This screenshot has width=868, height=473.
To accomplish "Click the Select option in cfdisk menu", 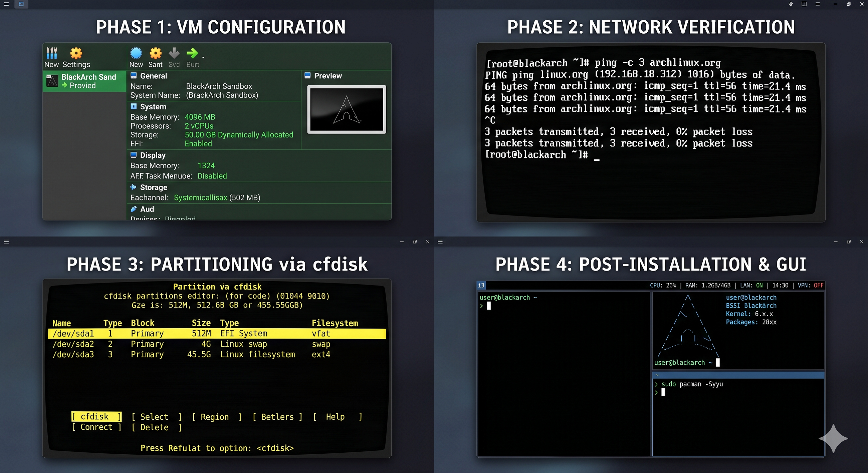I will point(157,417).
